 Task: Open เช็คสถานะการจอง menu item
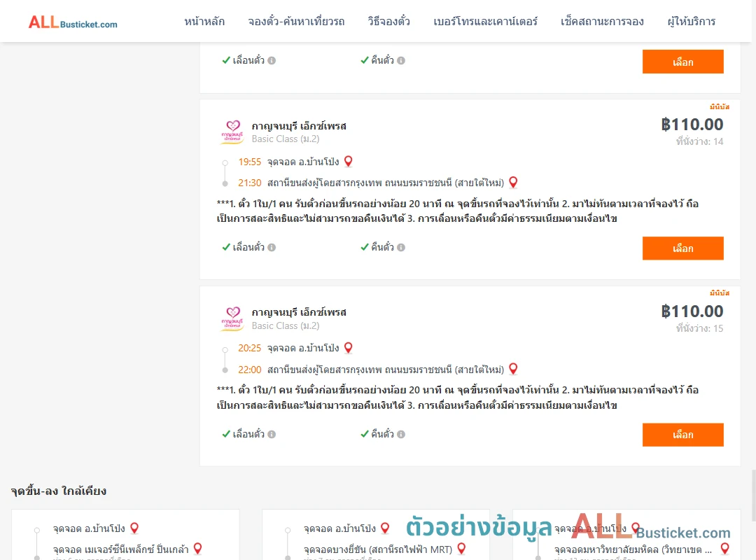click(x=602, y=22)
